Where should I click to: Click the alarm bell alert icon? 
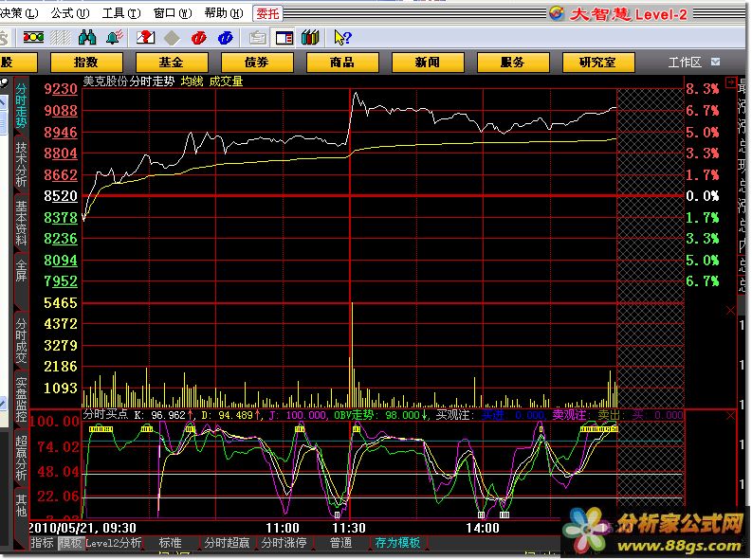(x=114, y=38)
